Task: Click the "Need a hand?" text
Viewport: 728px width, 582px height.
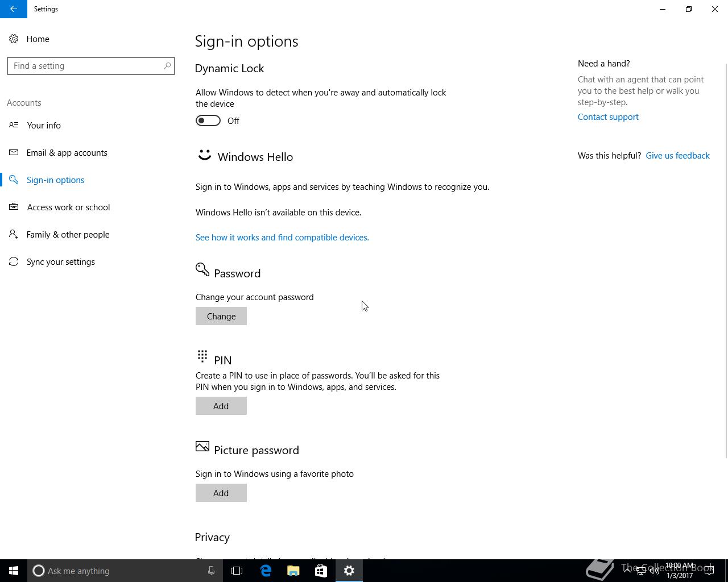Action: coord(603,64)
